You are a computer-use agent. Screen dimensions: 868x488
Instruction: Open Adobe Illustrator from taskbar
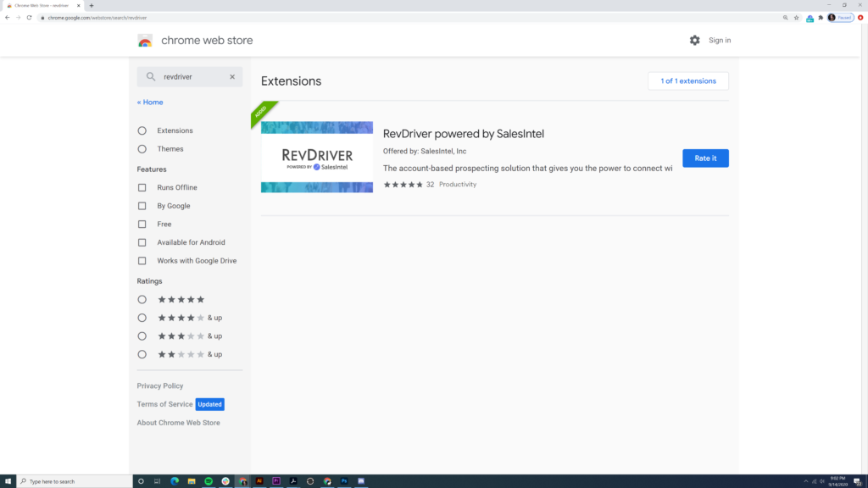(x=259, y=481)
